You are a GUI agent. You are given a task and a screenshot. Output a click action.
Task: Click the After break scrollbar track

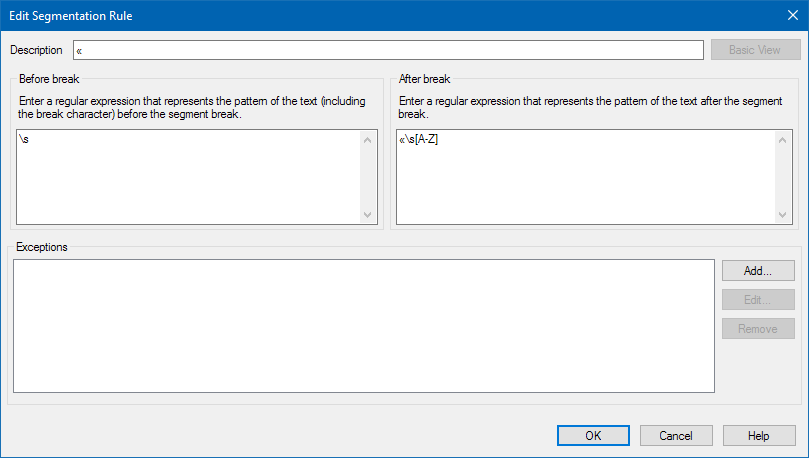click(783, 177)
